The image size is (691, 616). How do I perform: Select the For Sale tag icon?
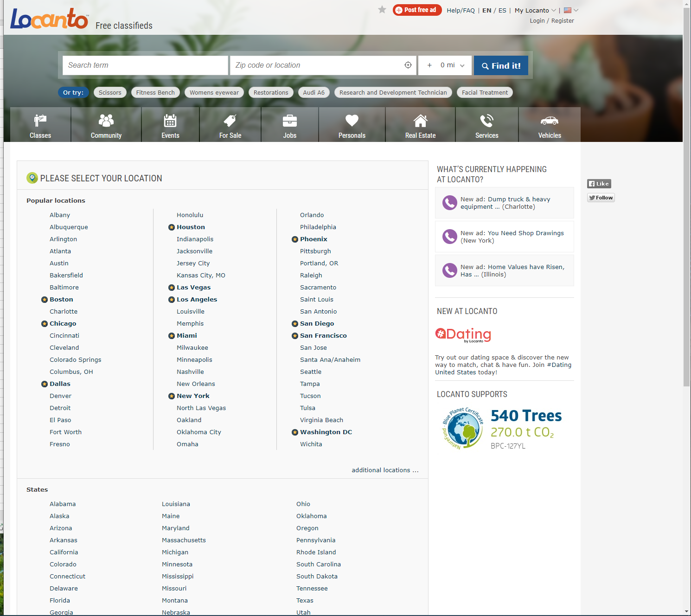230,121
